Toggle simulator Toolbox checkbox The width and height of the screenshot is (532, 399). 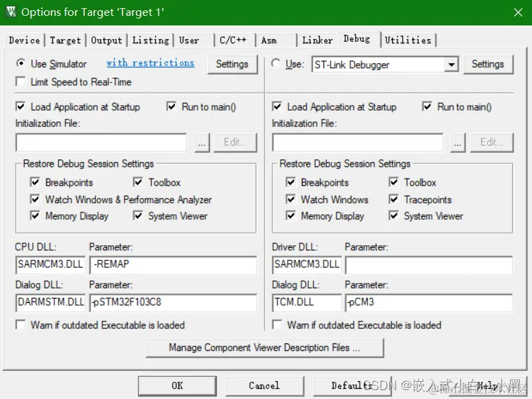(138, 182)
